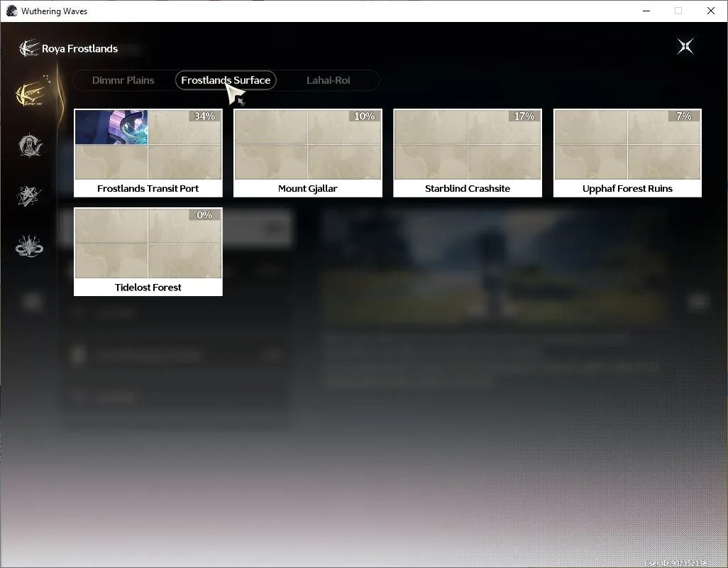This screenshot has height=568, width=728.
Task: Minimize the Wuthering Waves window
Action: 646,11
